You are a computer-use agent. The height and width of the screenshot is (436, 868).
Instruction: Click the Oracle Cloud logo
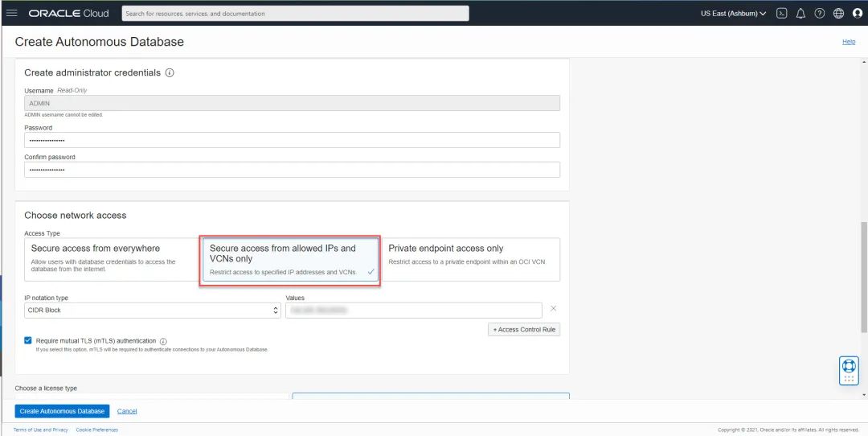click(x=68, y=14)
